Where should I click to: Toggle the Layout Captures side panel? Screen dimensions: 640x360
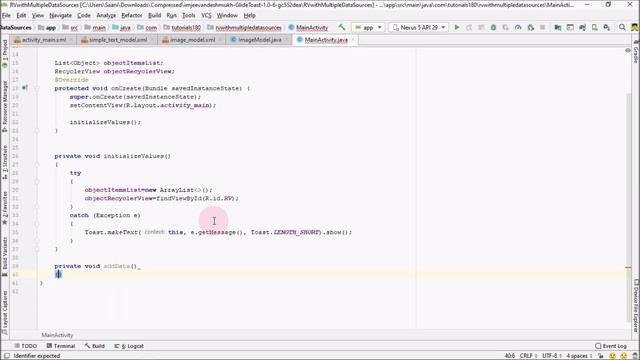(4, 312)
